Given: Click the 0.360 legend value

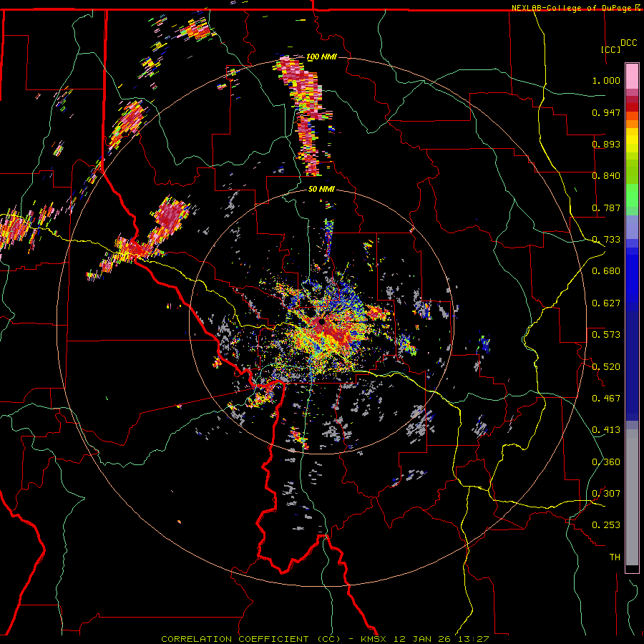Looking at the screenshot, I should (x=606, y=462).
